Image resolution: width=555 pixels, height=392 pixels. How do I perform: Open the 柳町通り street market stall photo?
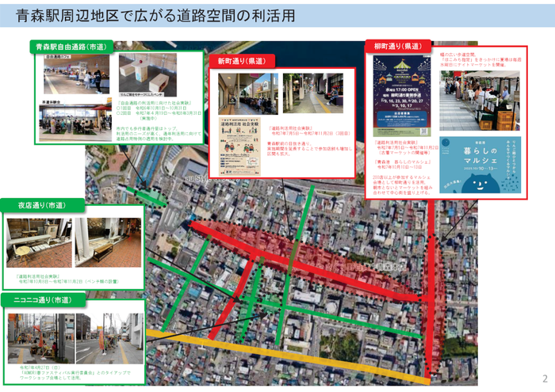pyautogui.click(x=480, y=101)
